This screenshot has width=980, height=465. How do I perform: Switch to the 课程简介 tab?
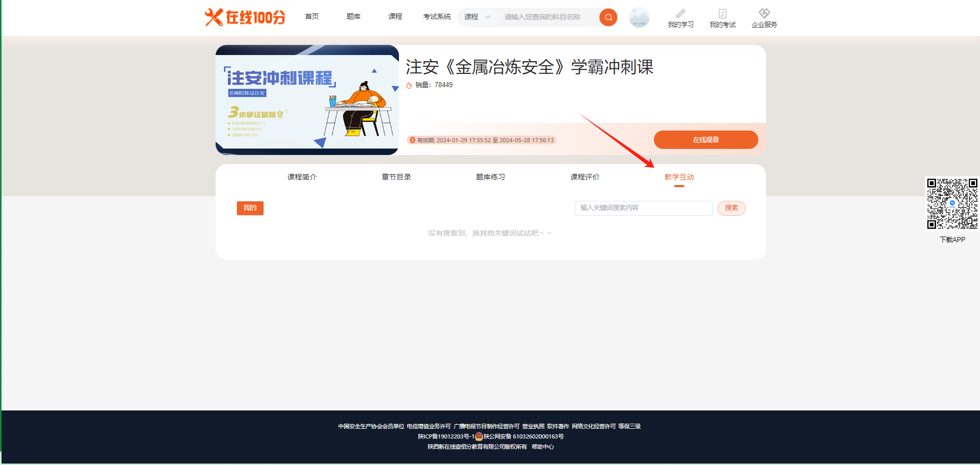302,177
